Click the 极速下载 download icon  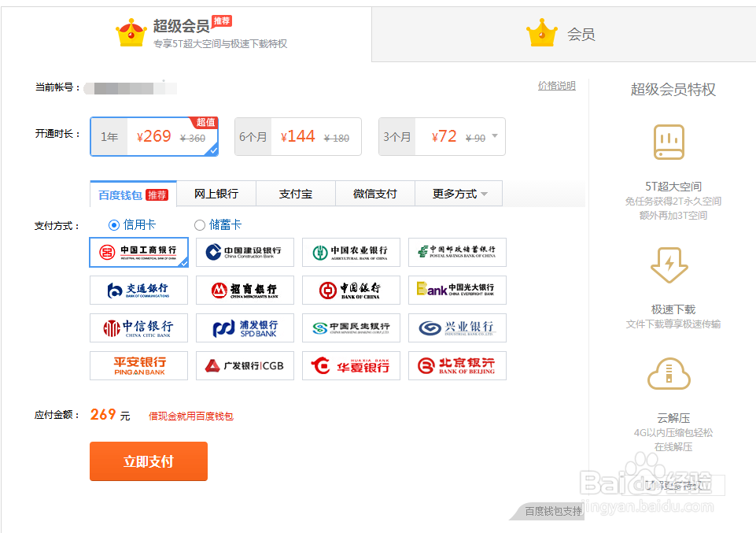pyautogui.click(x=669, y=265)
